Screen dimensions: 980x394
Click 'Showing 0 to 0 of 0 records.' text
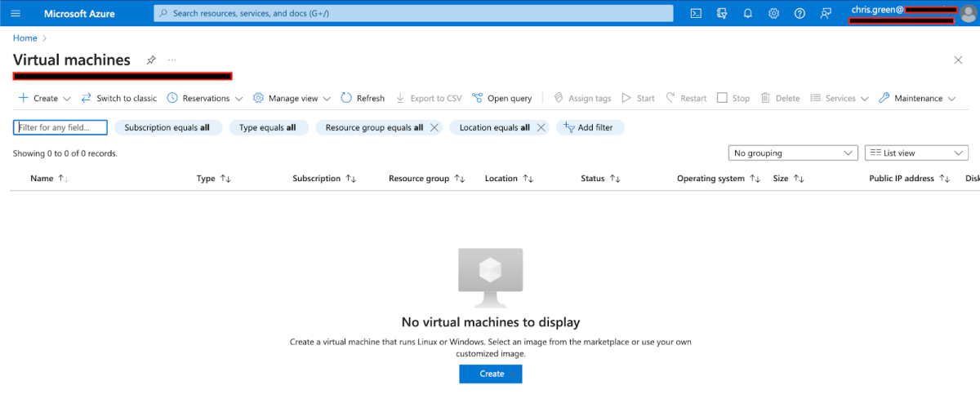(x=65, y=153)
